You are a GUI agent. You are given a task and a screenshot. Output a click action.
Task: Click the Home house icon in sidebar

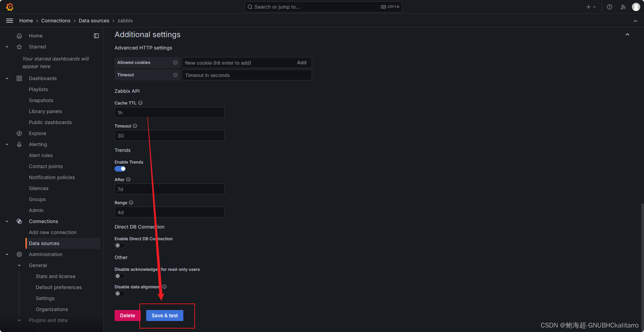pos(19,36)
